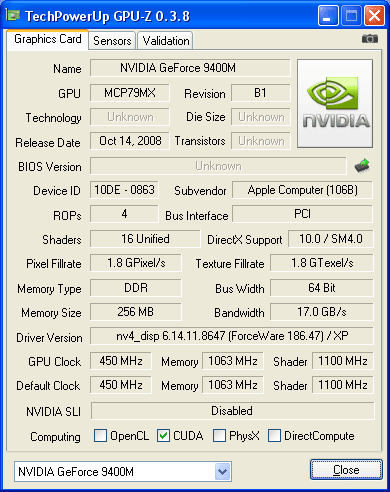This screenshot has height=492, width=390.
Task: Toggle the PhysX checkbox
Action: (x=219, y=435)
